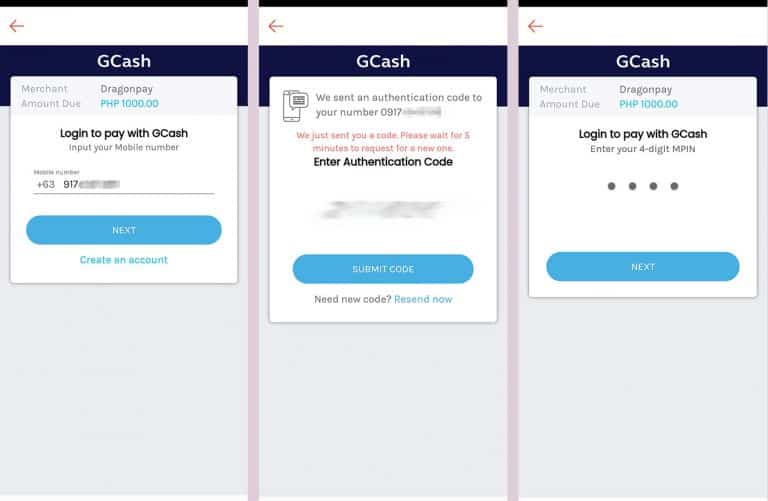Click the GCash header on authentication code screen
The height and width of the screenshot is (501, 768).
pos(383,61)
